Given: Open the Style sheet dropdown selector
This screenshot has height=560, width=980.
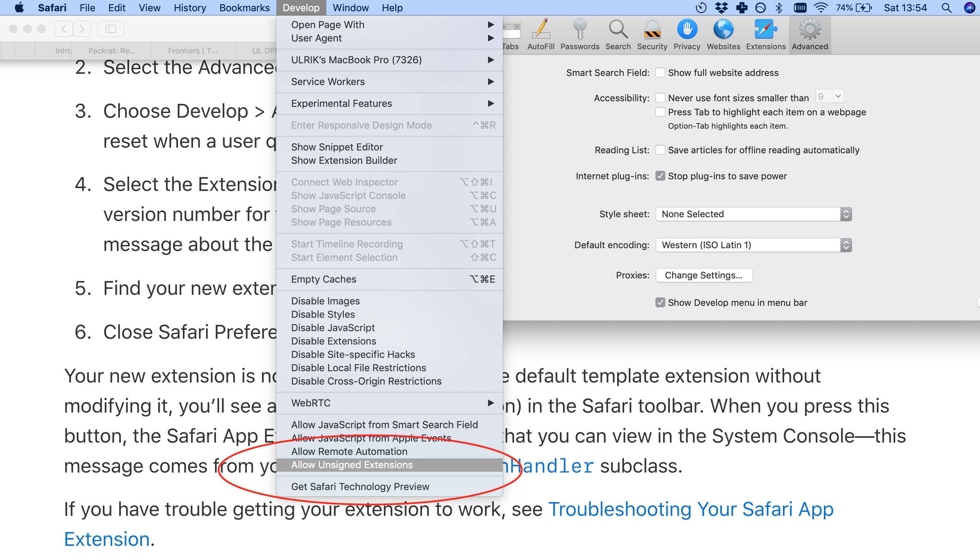Looking at the screenshot, I should [x=753, y=214].
